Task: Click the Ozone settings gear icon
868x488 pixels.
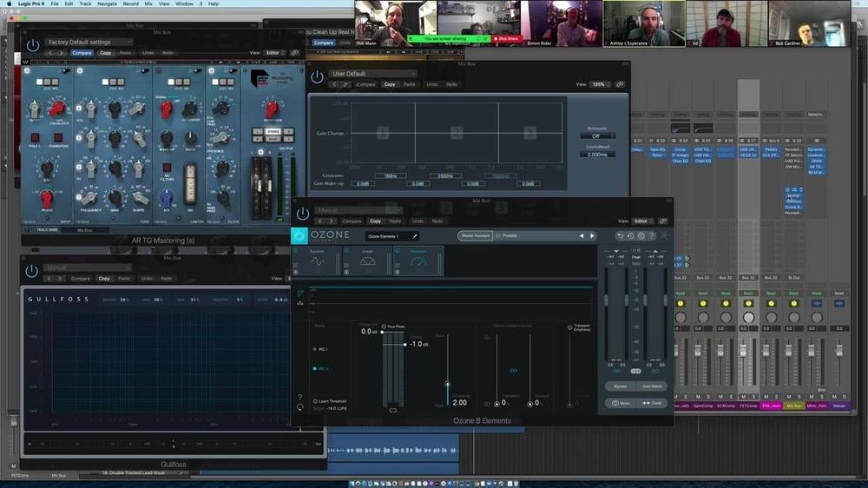Action: point(641,235)
